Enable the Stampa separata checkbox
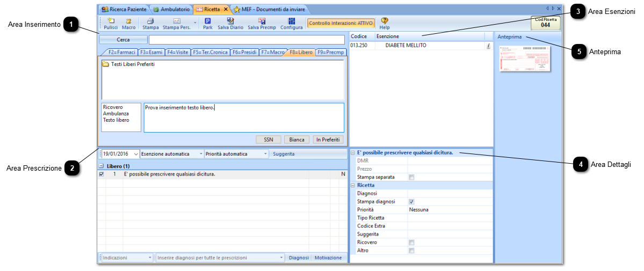The image size is (644, 271). pos(411,178)
